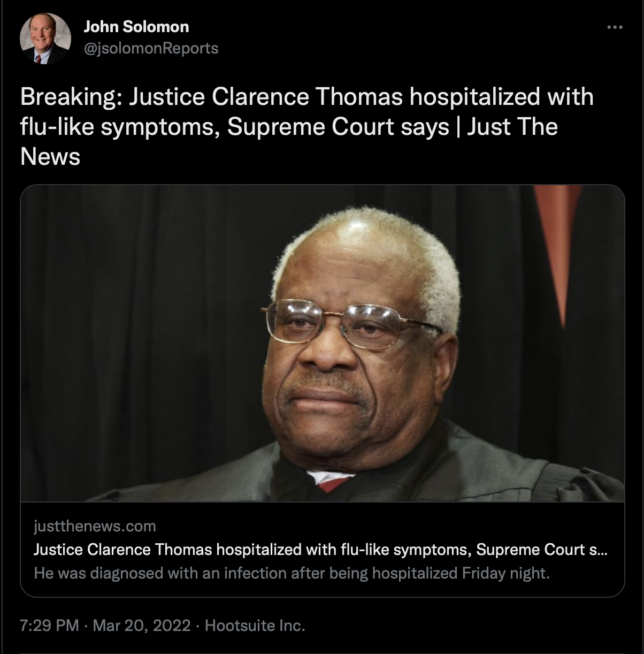
Task: Click the truncation ellipsis ending the card headline
Action: coord(601,550)
